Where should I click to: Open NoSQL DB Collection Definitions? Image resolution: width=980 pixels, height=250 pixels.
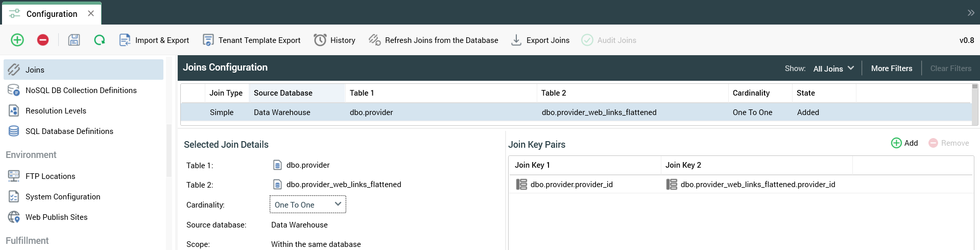pos(81,90)
